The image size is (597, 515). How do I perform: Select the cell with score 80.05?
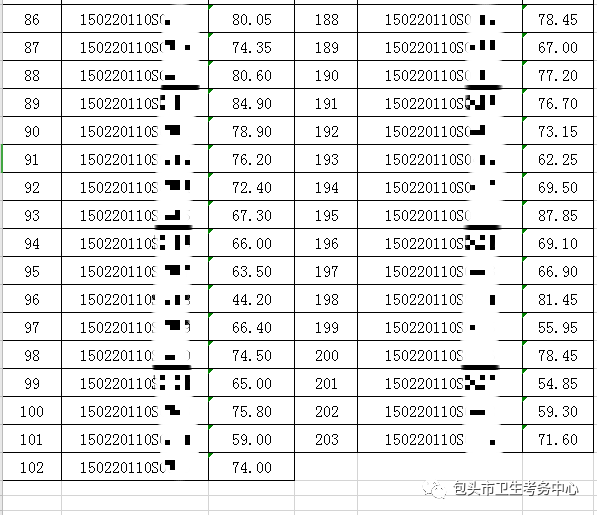point(251,19)
